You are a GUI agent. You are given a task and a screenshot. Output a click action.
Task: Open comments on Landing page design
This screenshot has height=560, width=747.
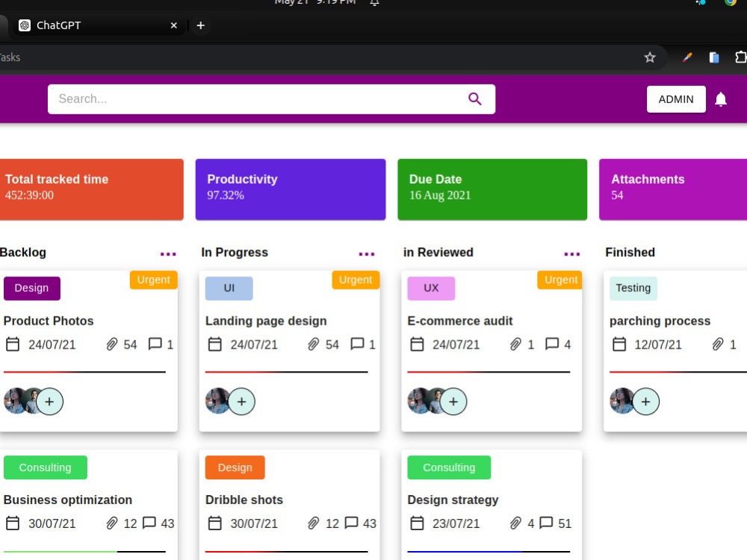coord(357,343)
